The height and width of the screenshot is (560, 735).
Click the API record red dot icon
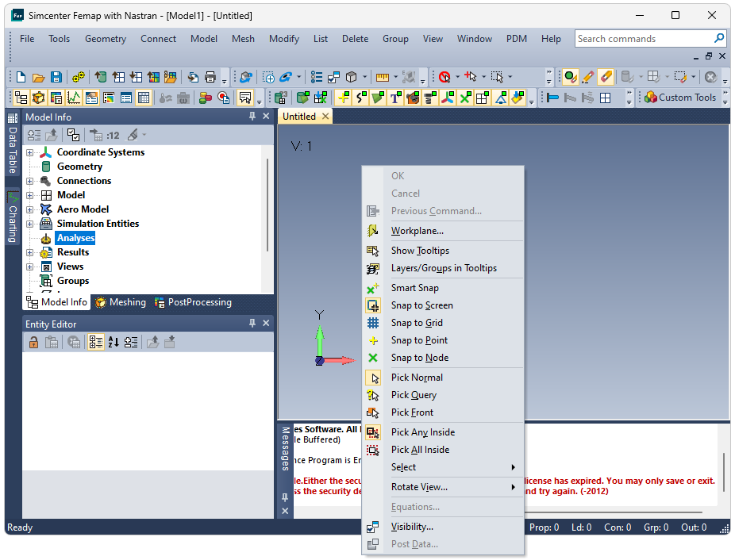[x=224, y=98]
